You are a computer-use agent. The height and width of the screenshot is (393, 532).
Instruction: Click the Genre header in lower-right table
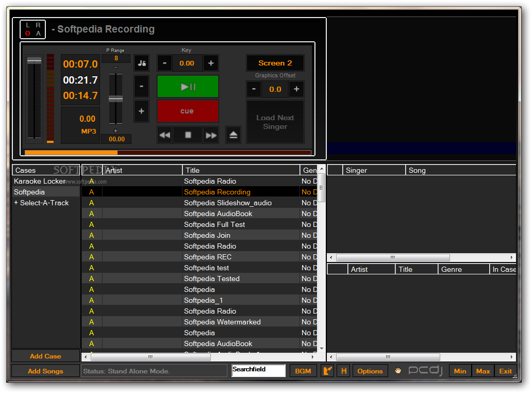(x=463, y=269)
